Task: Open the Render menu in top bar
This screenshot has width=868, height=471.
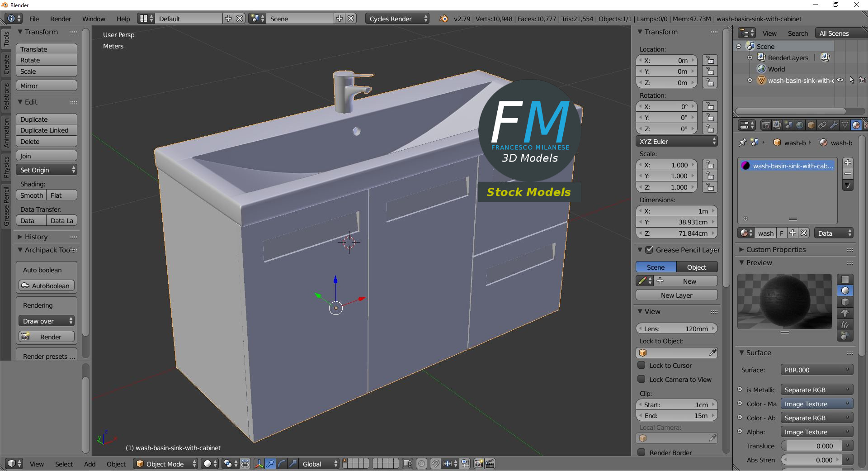Action: [61, 19]
